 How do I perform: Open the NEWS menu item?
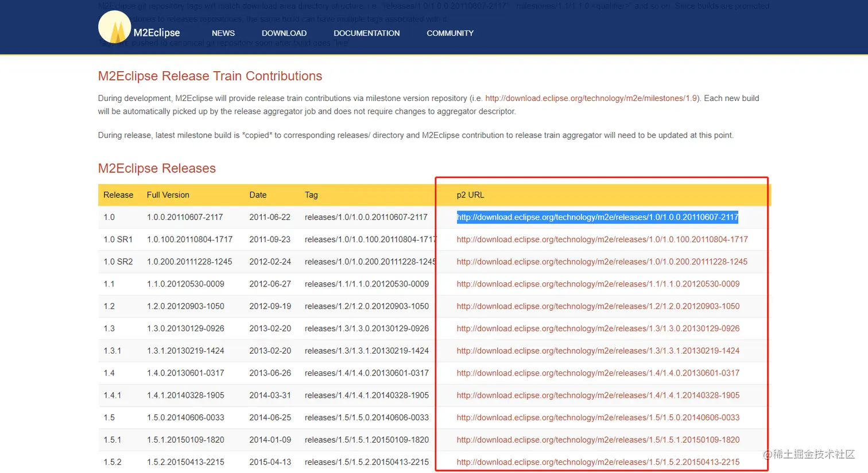pyautogui.click(x=223, y=33)
